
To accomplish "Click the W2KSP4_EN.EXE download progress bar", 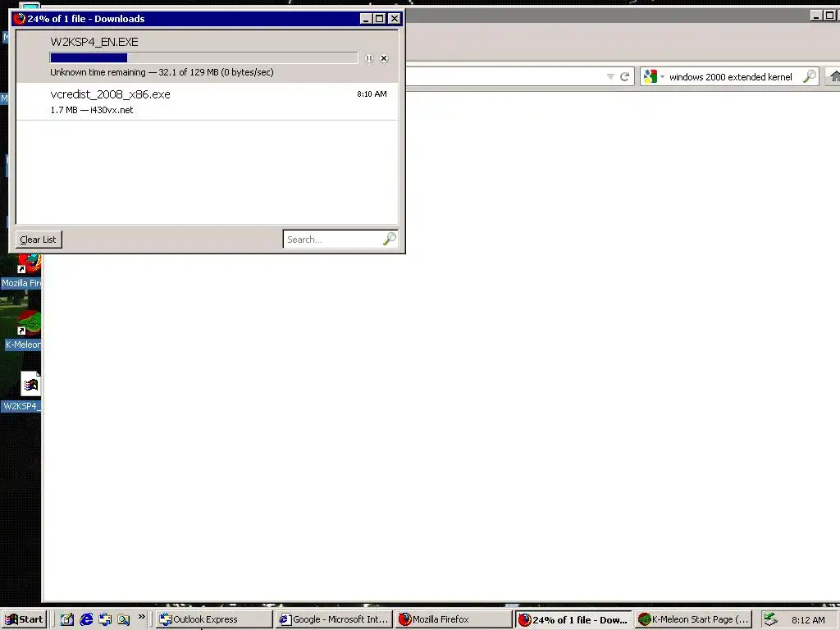I will tap(203, 58).
